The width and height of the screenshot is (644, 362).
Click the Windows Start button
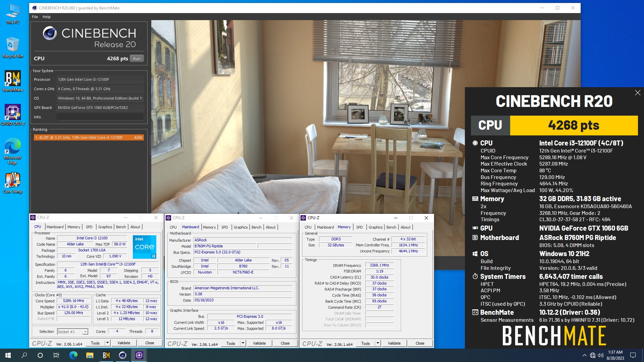pyautogui.click(x=8, y=355)
